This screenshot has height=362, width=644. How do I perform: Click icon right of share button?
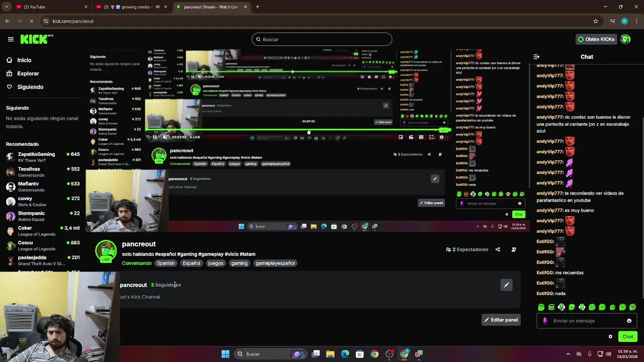click(x=514, y=249)
